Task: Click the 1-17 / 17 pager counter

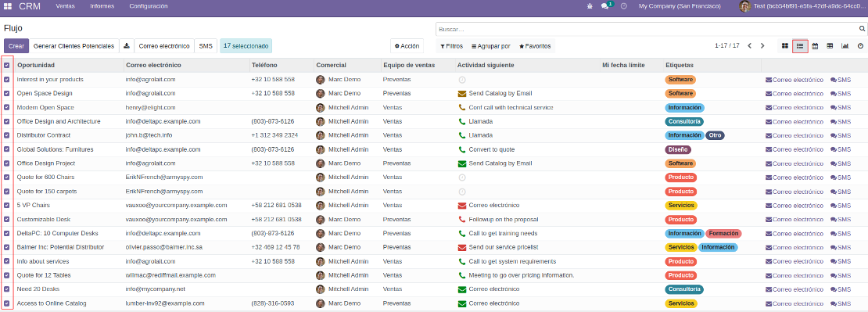Action: click(x=726, y=46)
